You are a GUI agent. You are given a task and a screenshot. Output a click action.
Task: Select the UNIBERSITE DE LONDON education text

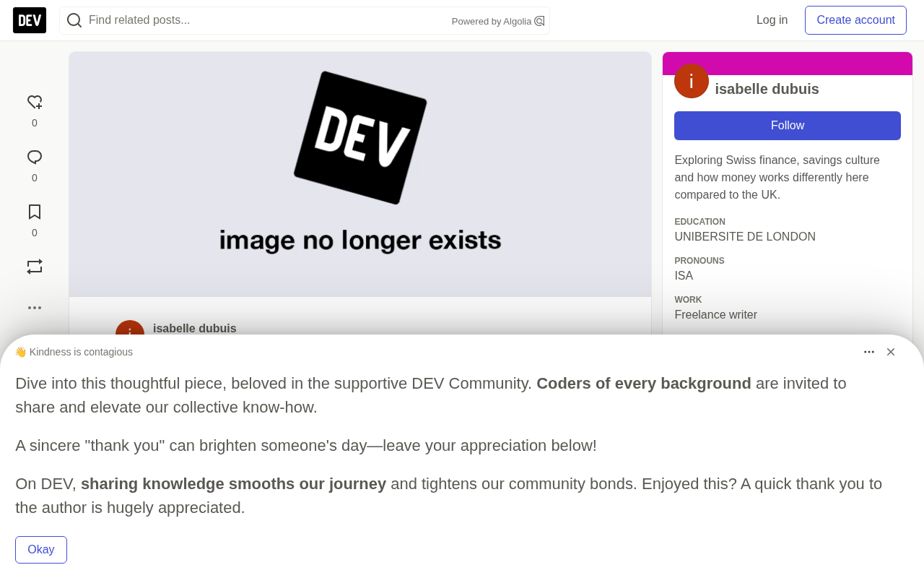[x=745, y=237]
